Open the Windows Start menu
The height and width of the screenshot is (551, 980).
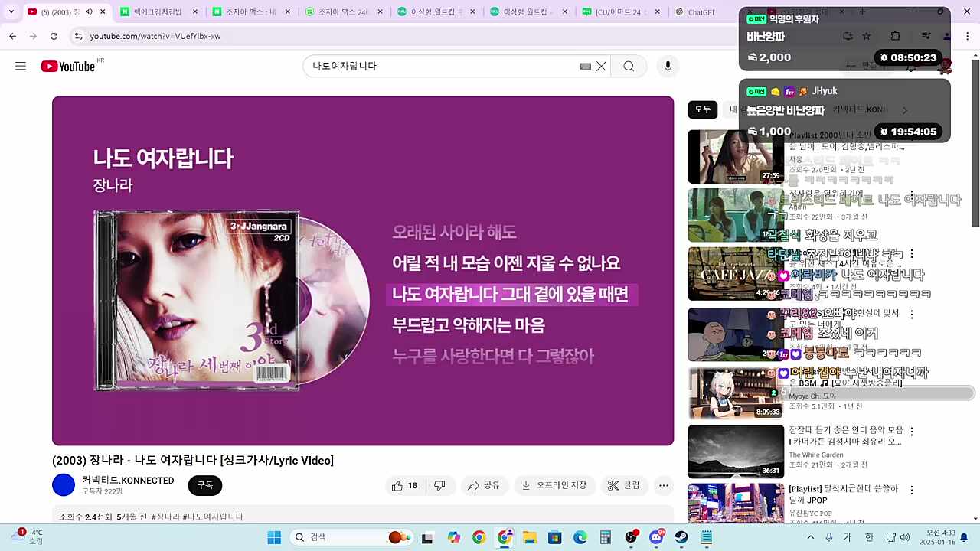coord(274,537)
